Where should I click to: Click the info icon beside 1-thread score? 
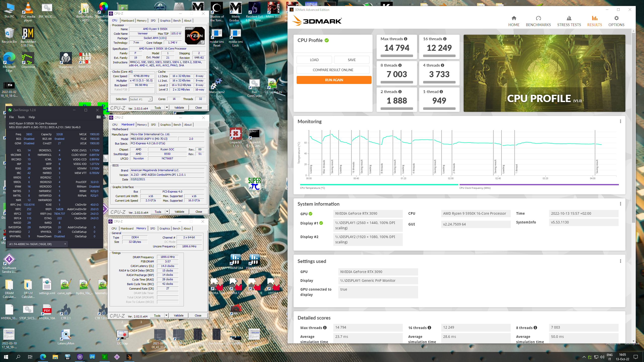tap(441, 92)
